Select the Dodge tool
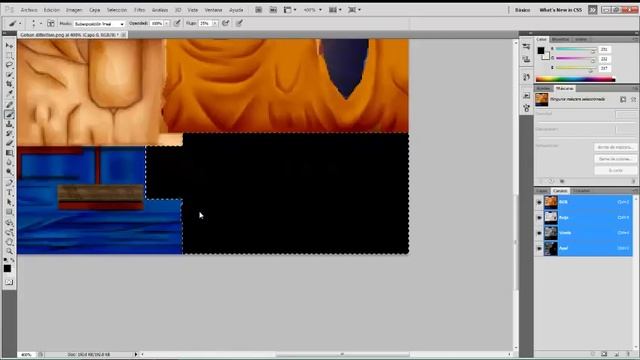Screen dimensions: 640x360 click(x=9, y=172)
